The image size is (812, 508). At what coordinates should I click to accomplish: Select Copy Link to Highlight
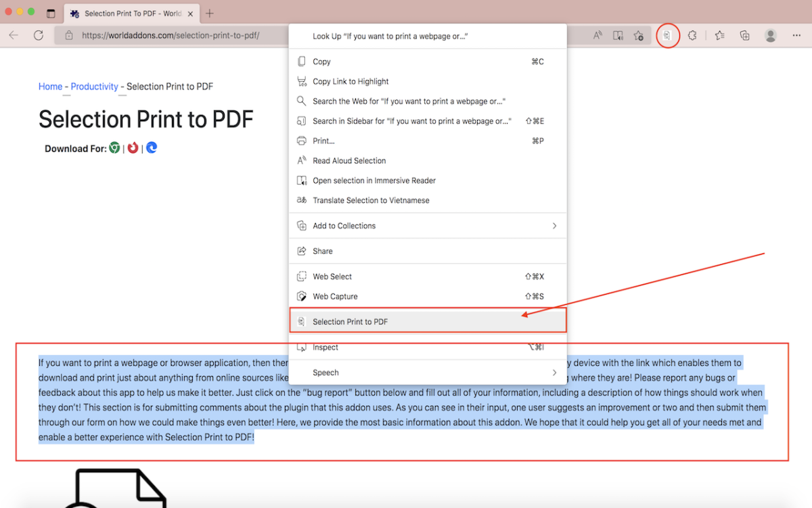351,81
